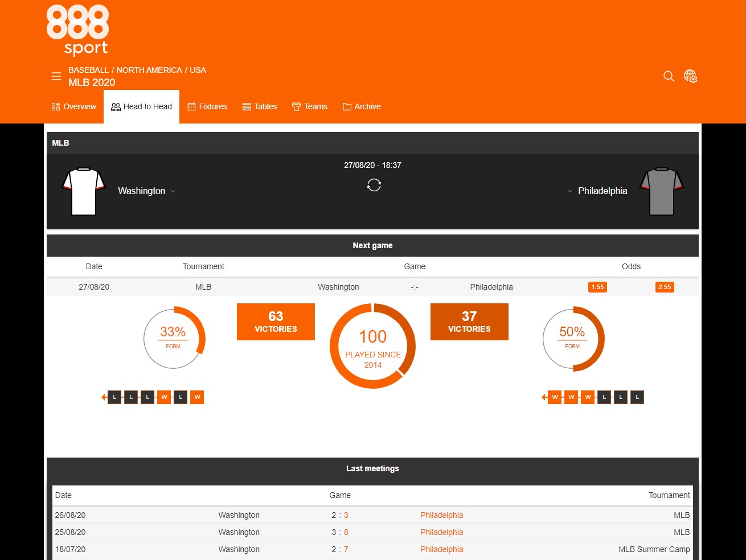
Task: Click the 2 : 7 score
Action: pyautogui.click(x=340, y=549)
